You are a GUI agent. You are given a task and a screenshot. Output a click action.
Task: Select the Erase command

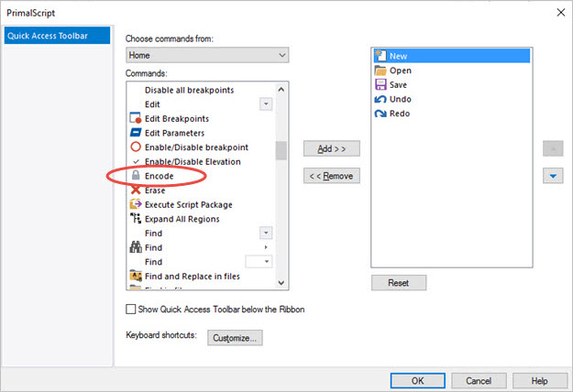(201, 190)
